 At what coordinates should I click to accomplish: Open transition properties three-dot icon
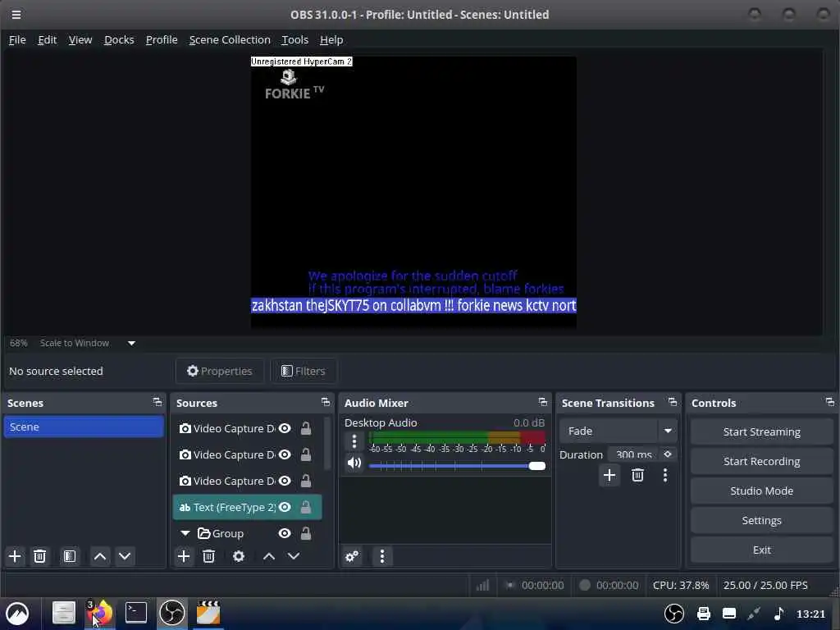(665, 475)
